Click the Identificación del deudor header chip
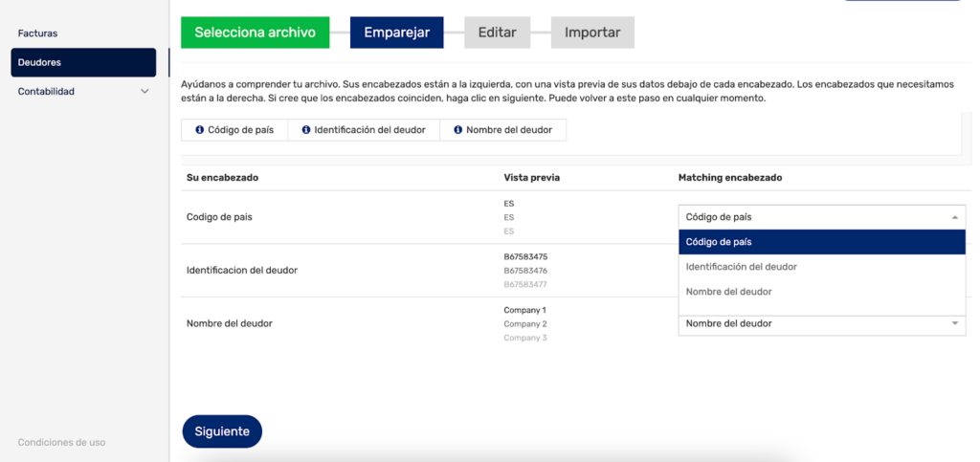This screenshot has width=980, height=462. pos(369,130)
